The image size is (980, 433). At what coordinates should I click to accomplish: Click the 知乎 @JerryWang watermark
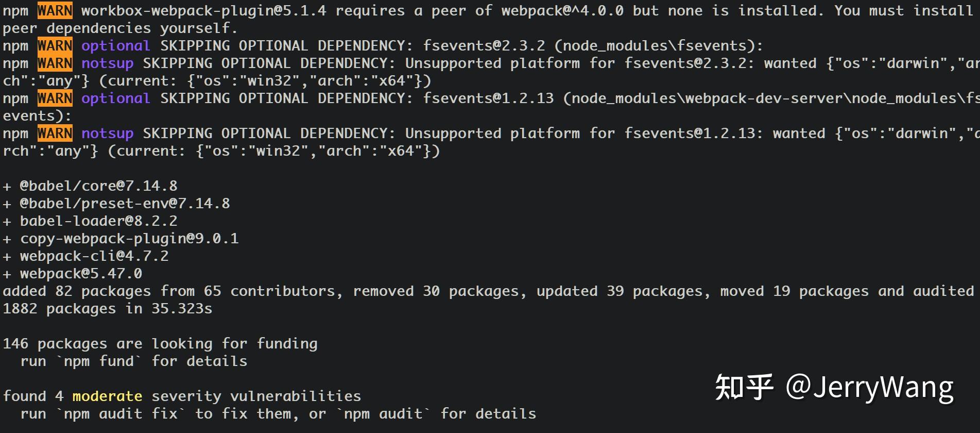(834, 388)
